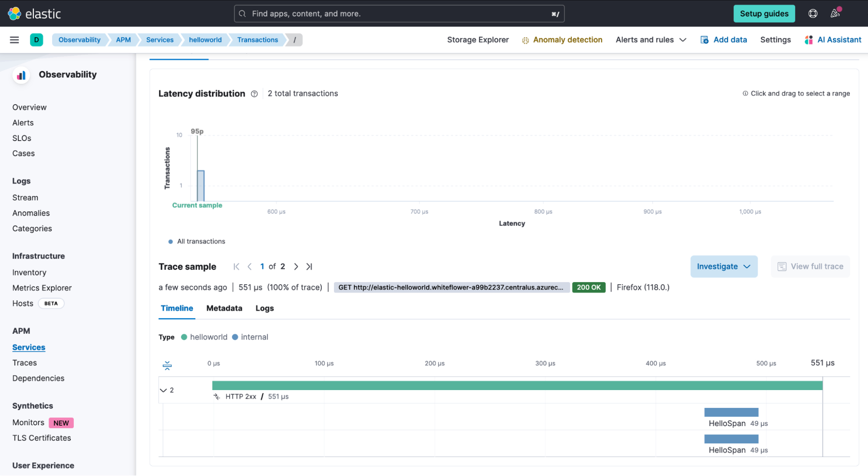Screen dimensions: 868x476
Task: Click the Observability bar chart icon
Action: [21, 75]
